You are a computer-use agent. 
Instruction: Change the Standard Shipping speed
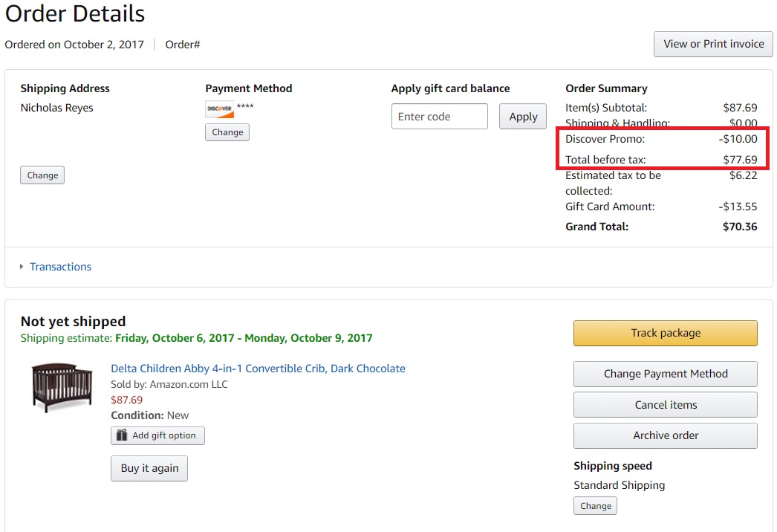click(x=595, y=506)
